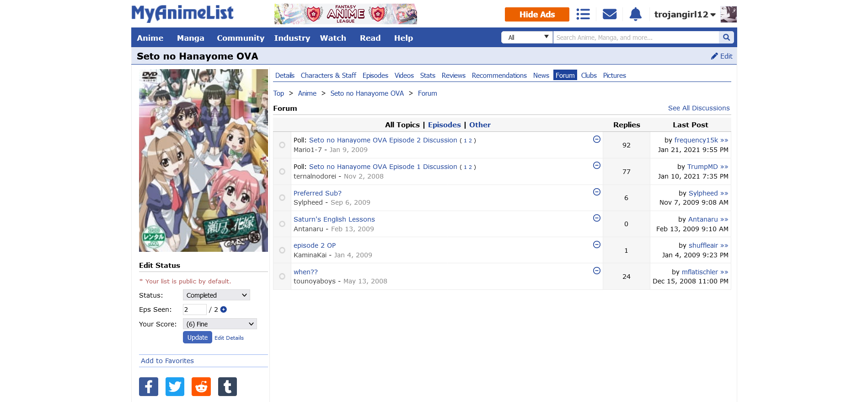Open the Community menu in navigation bar
Image resolution: width=868 pixels, height=402 pixels.
(240, 38)
